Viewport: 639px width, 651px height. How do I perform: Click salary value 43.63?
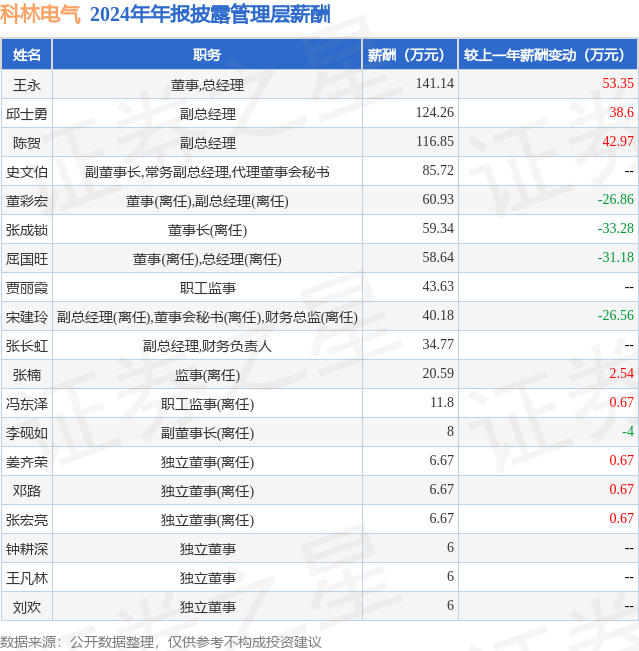(x=438, y=287)
